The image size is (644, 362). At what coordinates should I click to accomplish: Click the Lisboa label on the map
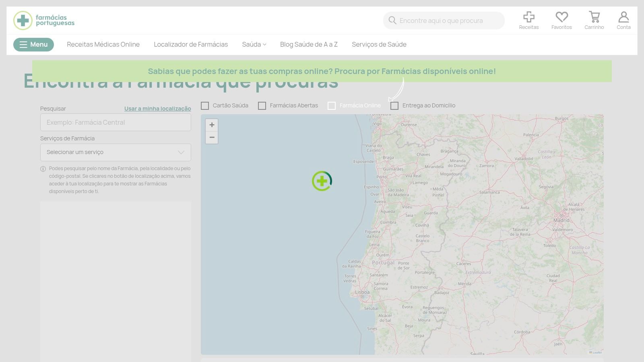click(362, 292)
